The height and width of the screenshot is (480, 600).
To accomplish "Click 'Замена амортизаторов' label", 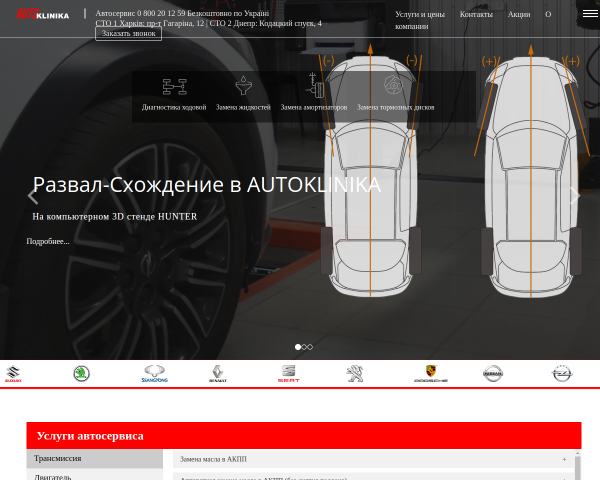I will coord(314,107).
